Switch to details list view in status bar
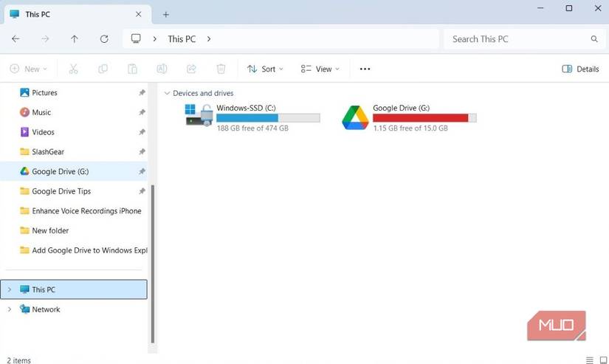Image resolution: width=609 pixels, height=364 pixels. coord(590,360)
